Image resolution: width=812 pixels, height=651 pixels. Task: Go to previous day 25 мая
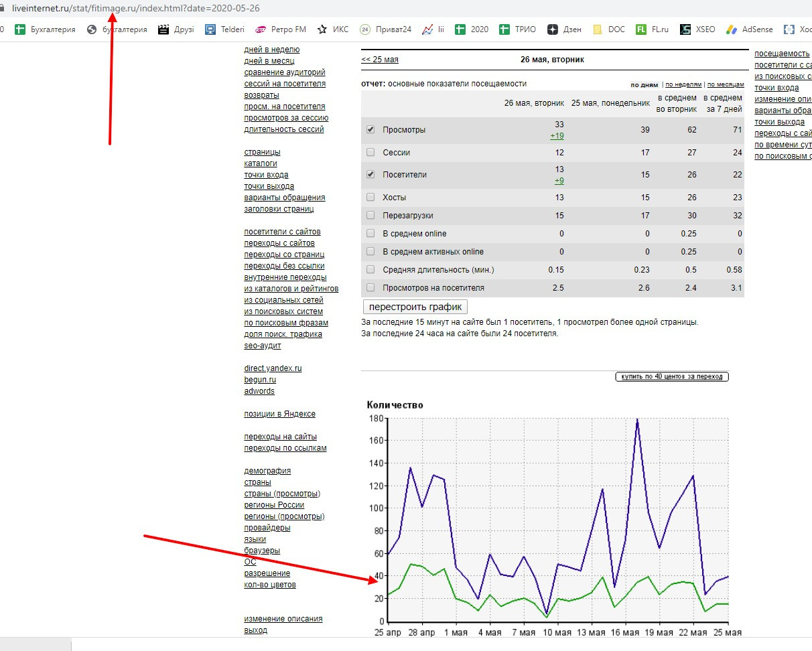tap(380, 60)
